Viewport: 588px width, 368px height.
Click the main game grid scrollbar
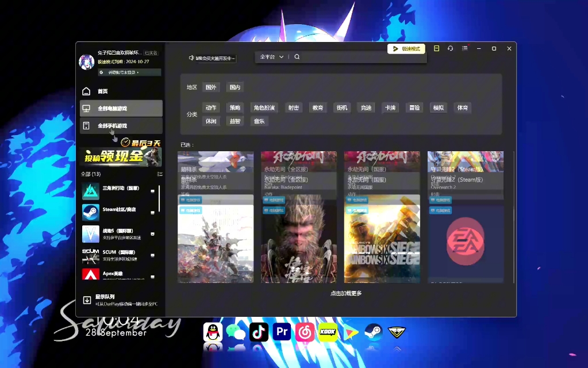click(514, 217)
